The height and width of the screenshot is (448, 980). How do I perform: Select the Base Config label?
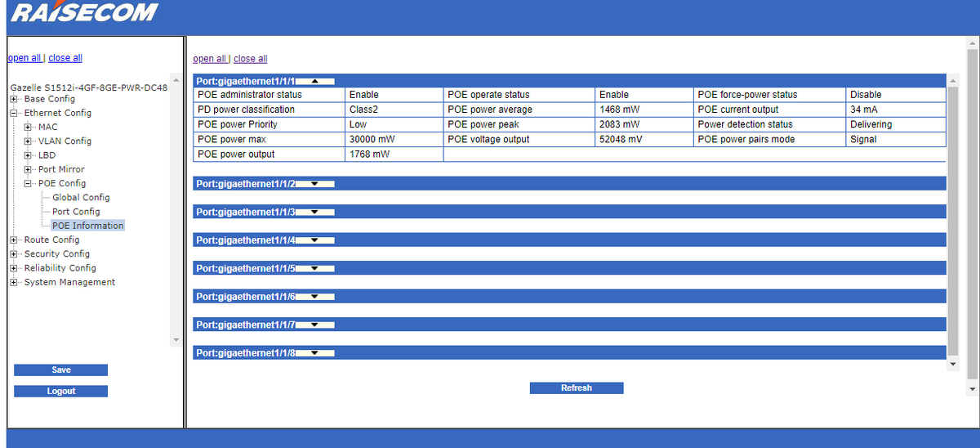click(x=50, y=99)
